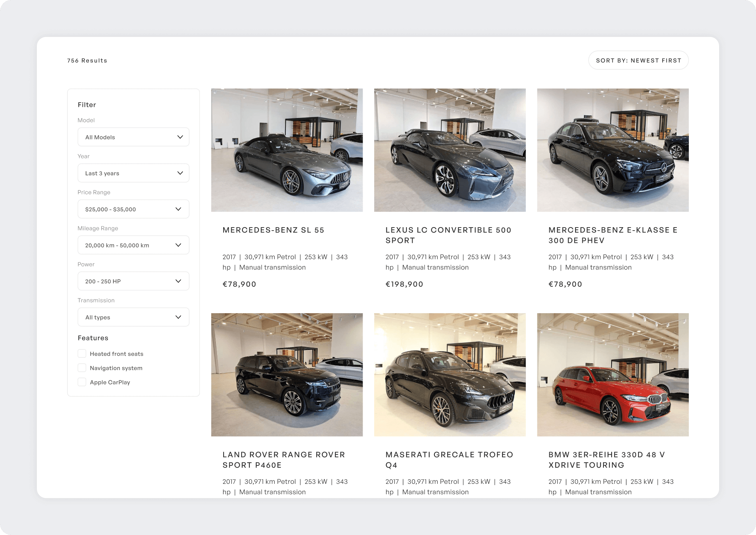Open Mercedes-Benz SL 55 listing title
Viewport: 756px width, 535px height.
pos(273,230)
